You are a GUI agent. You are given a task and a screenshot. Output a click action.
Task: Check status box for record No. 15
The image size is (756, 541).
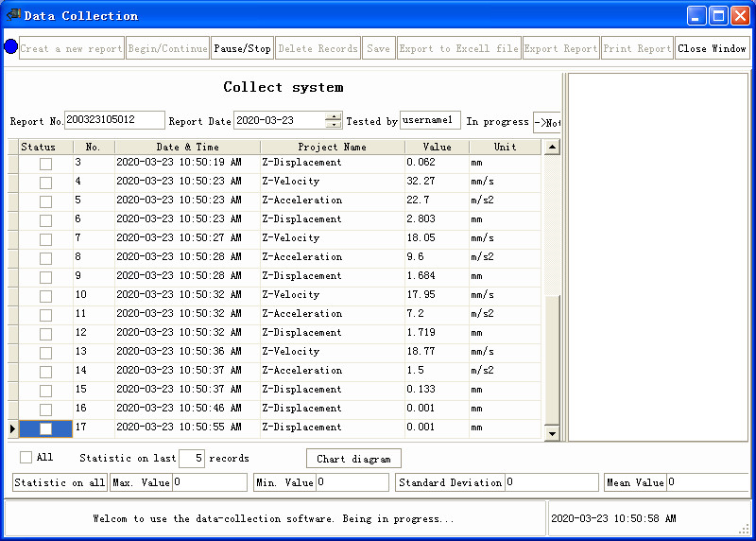tap(45, 391)
